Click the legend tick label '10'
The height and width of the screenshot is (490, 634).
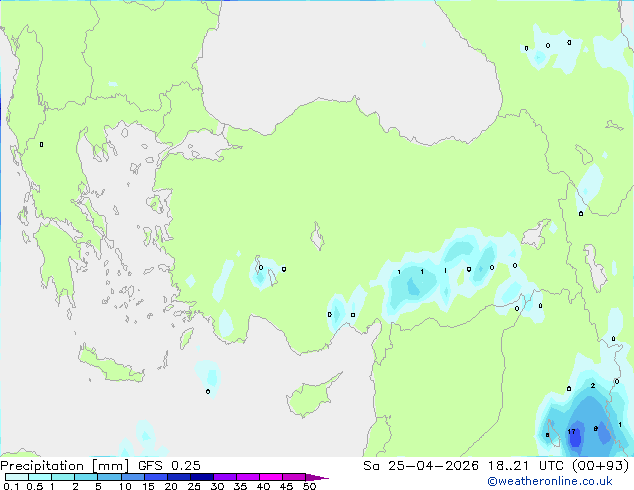point(125,486)
